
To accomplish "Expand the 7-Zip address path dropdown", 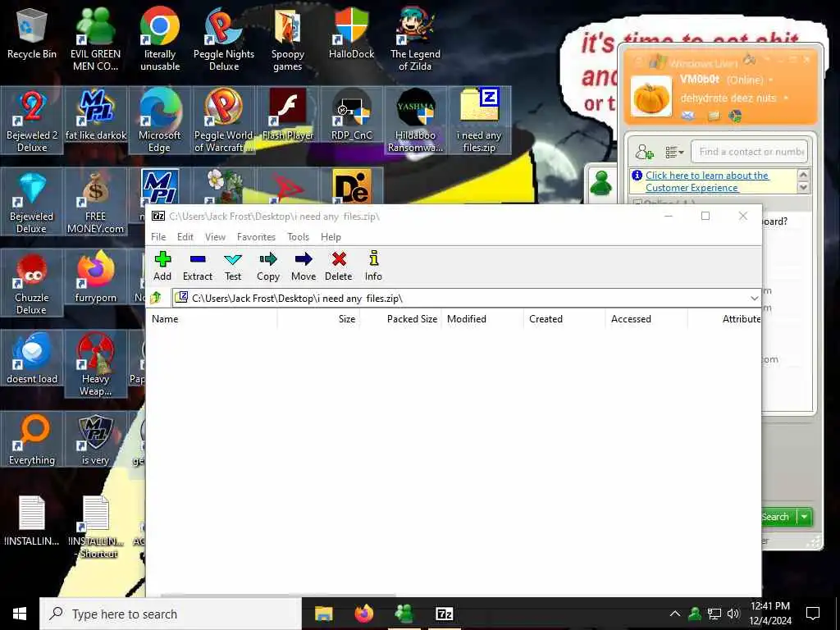I will coord(754,299).
